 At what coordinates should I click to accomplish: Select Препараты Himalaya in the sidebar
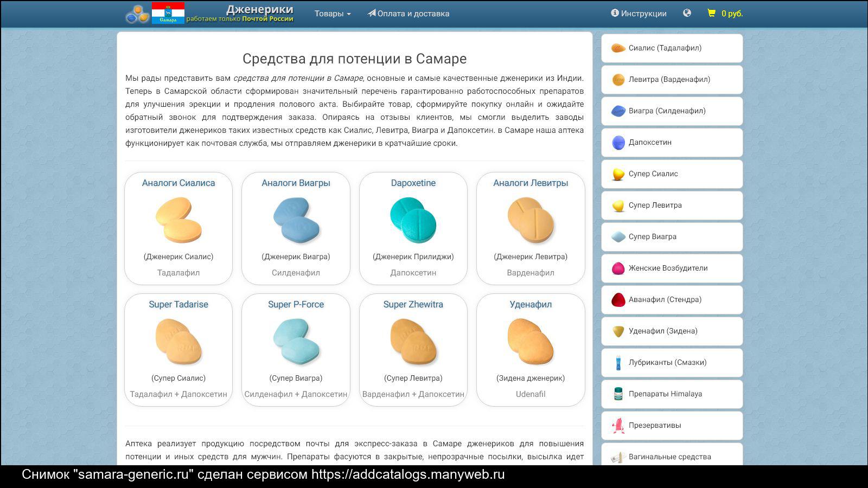tap(672, 394)
